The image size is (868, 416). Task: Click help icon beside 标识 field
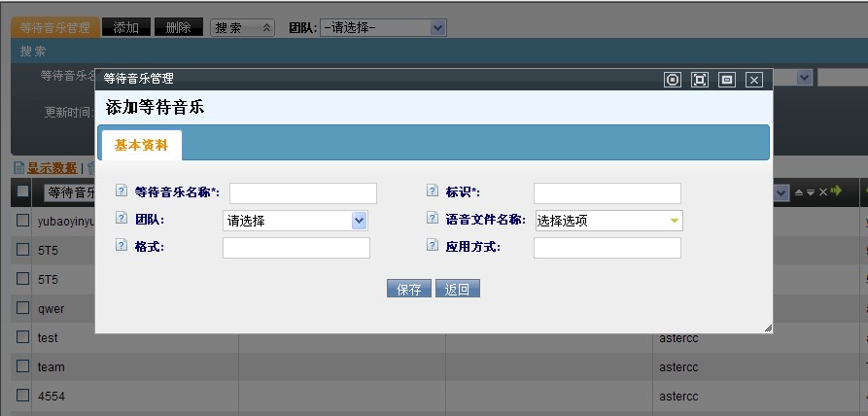coord(433,191)
